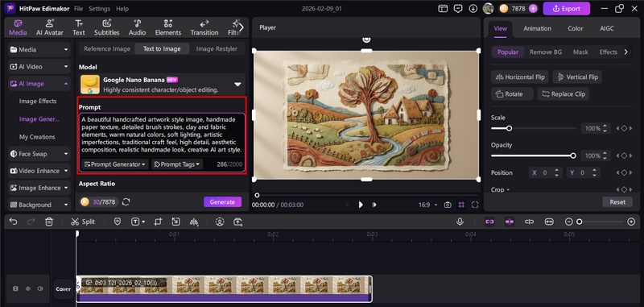The height and width of the screenshot is (307, 644).
Task: Click the mirror flip icon in the timeline toolbar
Action: (194, 222)
